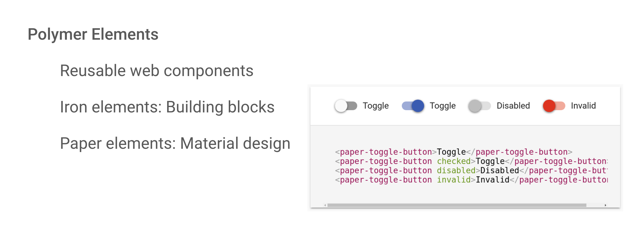Click the greyed-out Disabled toggle switch
644x232 pixels.
point(479,106)
